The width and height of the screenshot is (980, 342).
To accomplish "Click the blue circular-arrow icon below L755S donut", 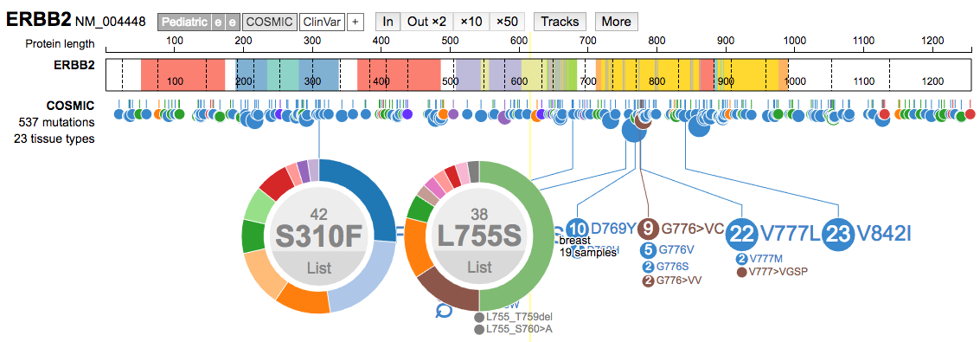I will (x=445, y=311).
